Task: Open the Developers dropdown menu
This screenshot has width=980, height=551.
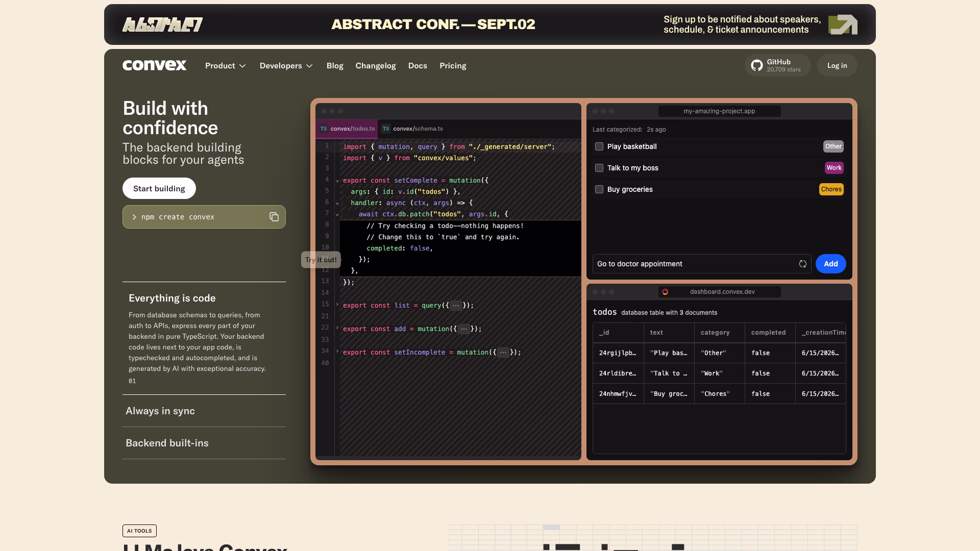Action: coord(286,66)
